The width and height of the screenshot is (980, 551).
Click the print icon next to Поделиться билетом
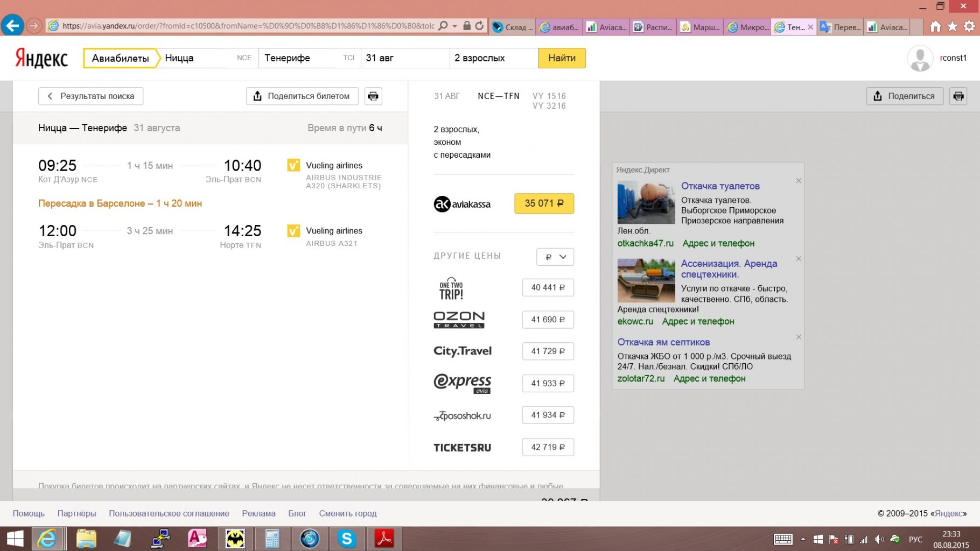pyautogui.click(x=373, y=96)
